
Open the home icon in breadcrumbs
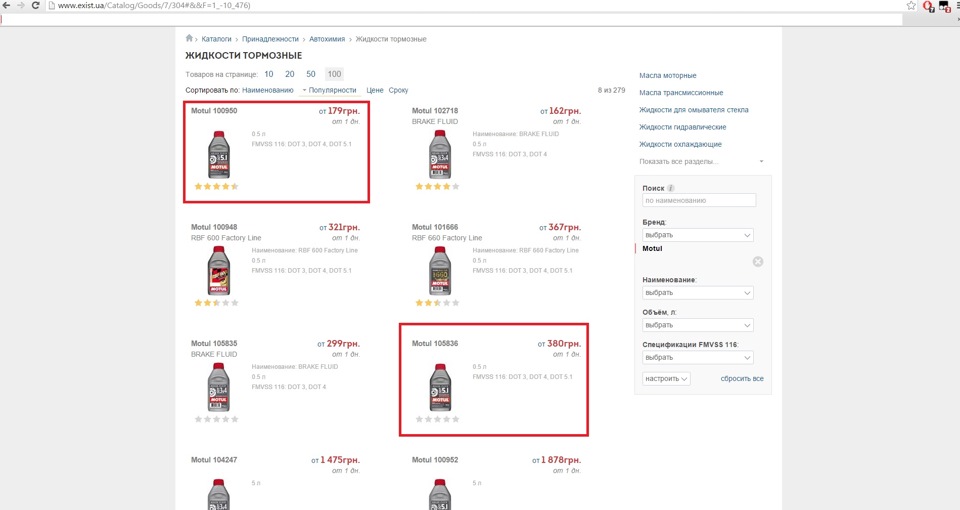(x=189, y=38)
